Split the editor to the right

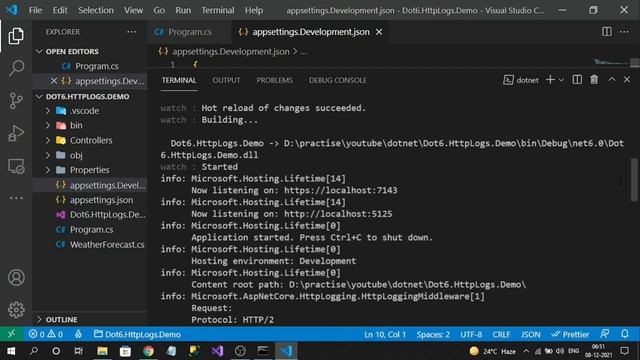(607, 32)
